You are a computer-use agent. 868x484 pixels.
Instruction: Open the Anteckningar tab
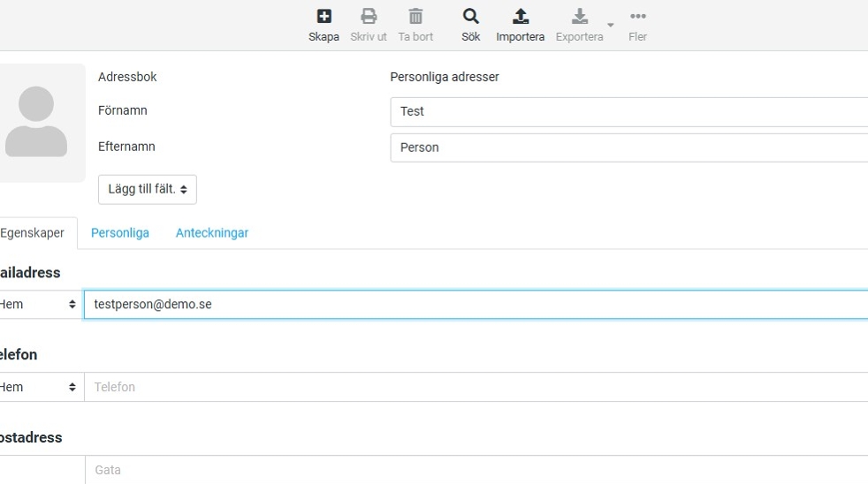tap(212, 233)
